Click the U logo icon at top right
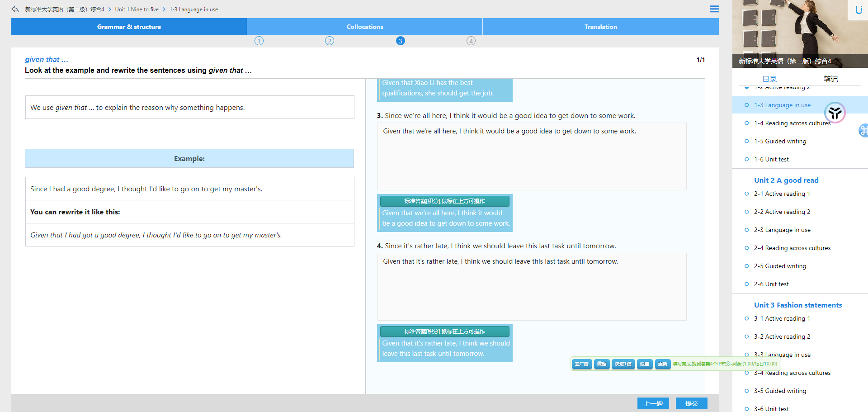This screenshot has height=412, width=868. [x=859, y=10]
